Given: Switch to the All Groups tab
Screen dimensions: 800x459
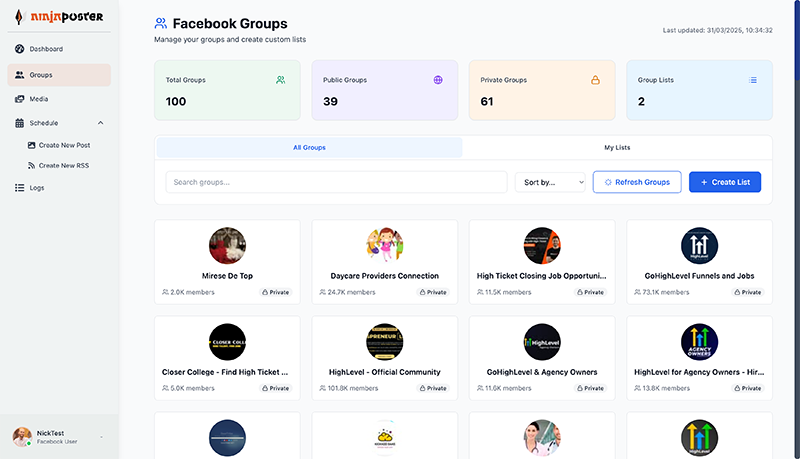Looking at the screenshot, I should (309, 147).
